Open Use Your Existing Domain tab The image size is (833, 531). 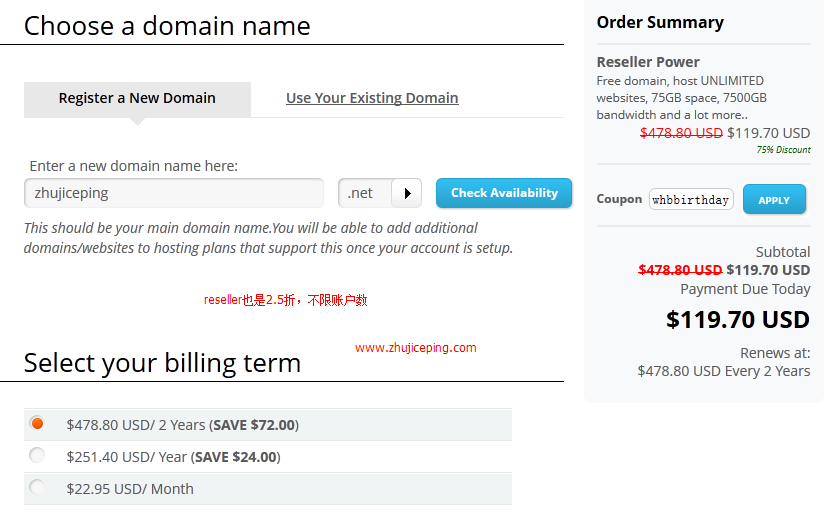point(372,98)
